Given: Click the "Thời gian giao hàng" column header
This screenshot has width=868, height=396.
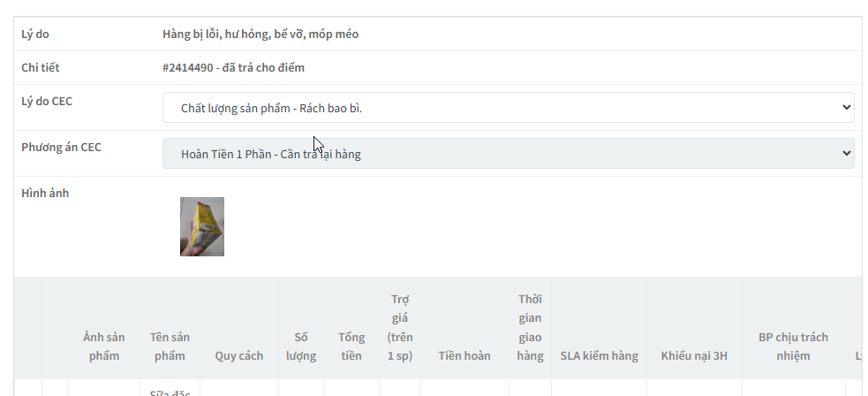Looking at the screenshot, I should click(531, 327).
